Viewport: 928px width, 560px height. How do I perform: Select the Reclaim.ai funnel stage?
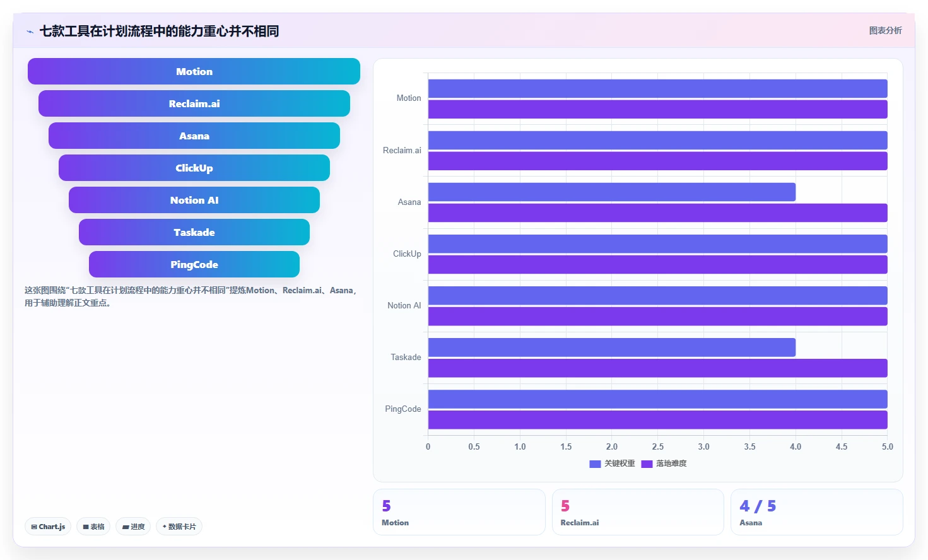point(194,103)
